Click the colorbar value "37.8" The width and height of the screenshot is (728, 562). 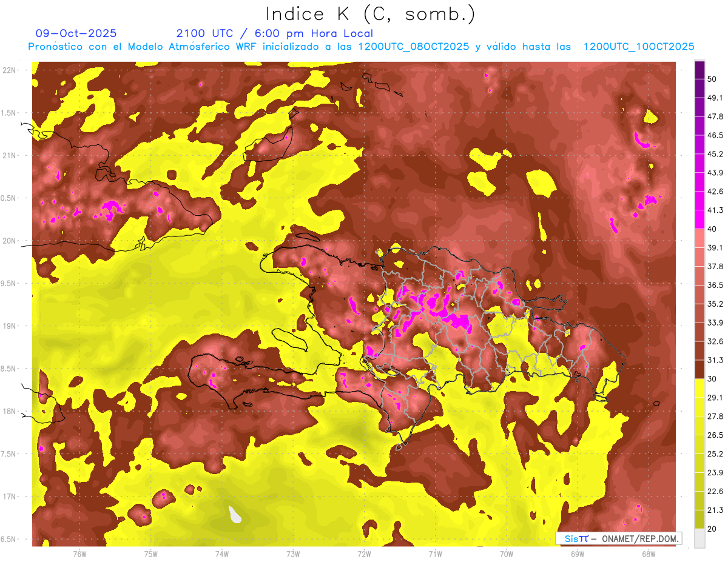click(715, 266)
